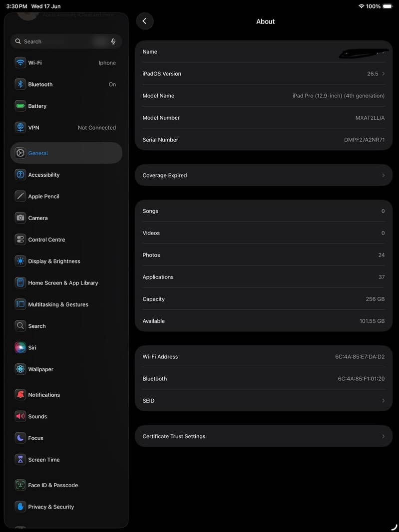Screen dimensions: 399x532
Task: Tap the microphone dictation icon in search
Action: (113, 41)
